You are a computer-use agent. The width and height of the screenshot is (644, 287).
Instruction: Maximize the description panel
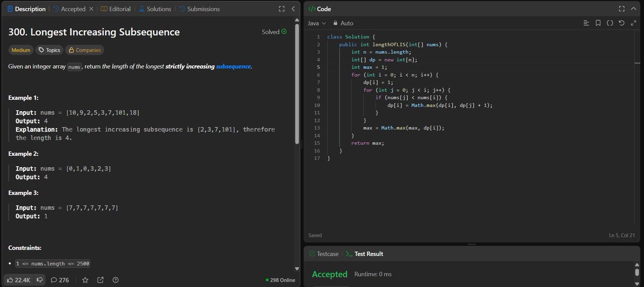(x=281, y=9)
